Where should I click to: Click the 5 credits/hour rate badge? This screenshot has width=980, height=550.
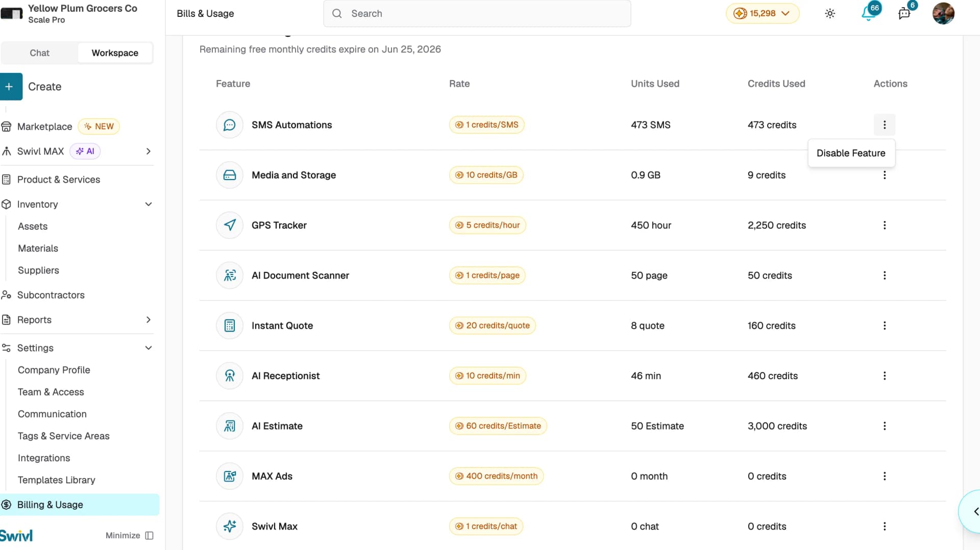[x=487, y=225]
